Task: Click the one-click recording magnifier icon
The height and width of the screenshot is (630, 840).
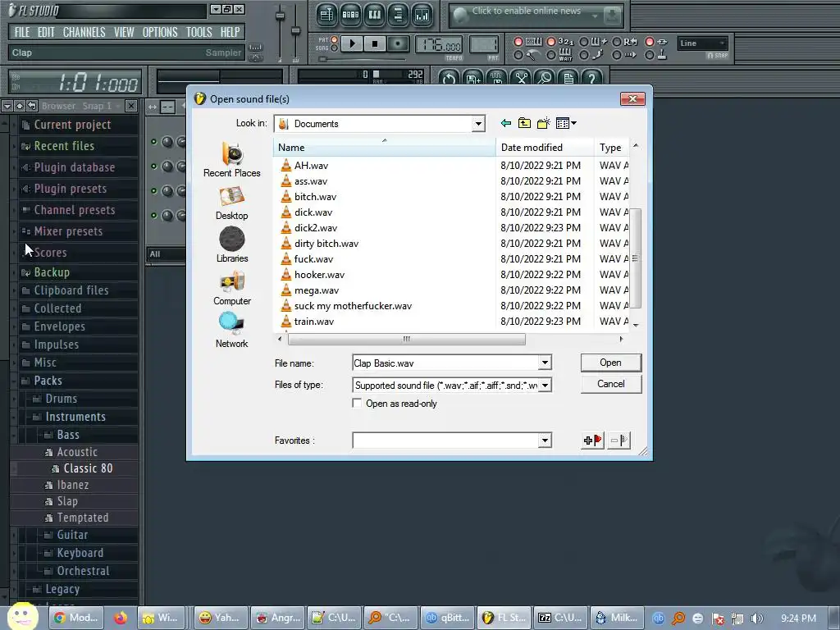Action: tap(545, 78)
